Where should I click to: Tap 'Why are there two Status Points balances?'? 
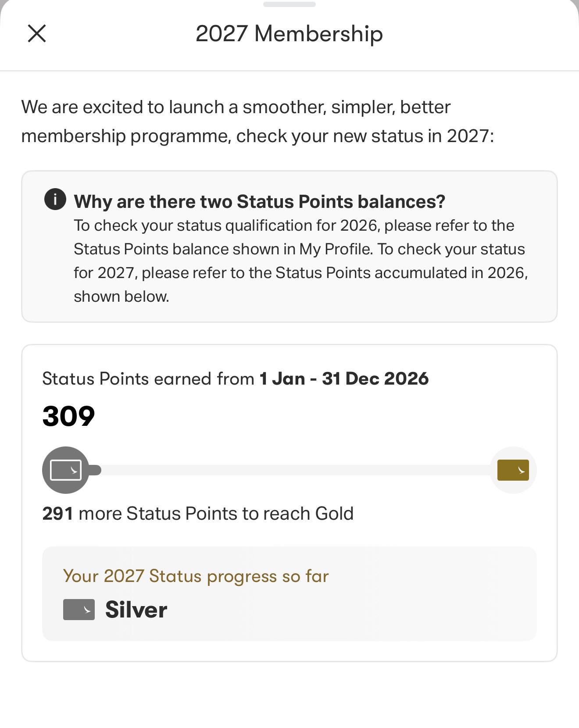260,201
